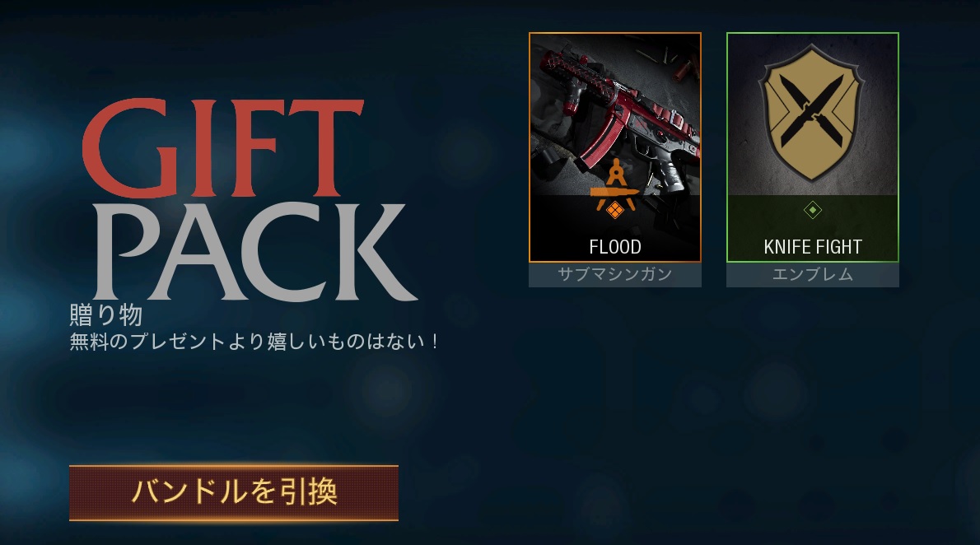Image resolution: width=980 pixels, height=545 pixels.
Task: Click the 贈り物 bundle name heading
Action: pos(106,315)
